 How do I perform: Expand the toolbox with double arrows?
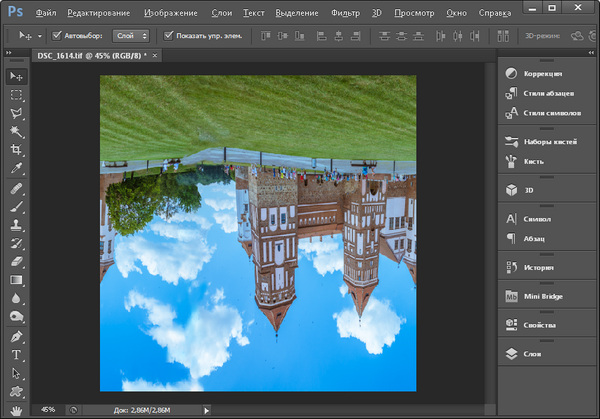(9, 52)
